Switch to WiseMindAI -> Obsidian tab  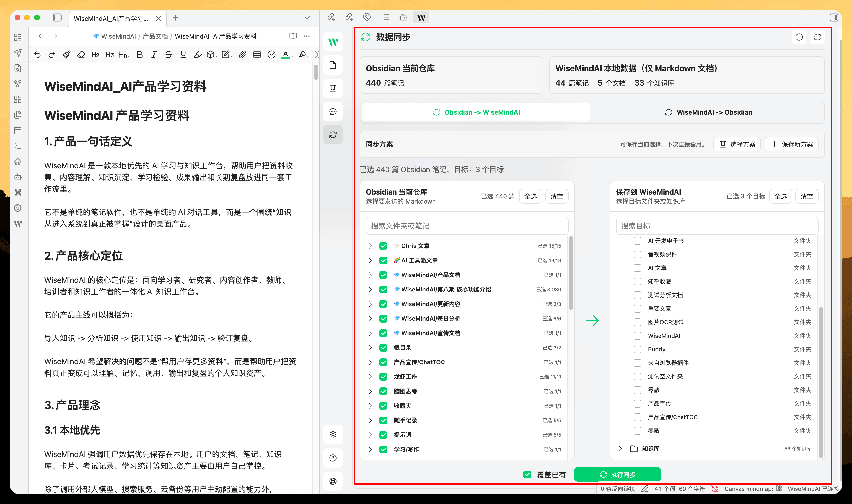(x=708, y=112)
